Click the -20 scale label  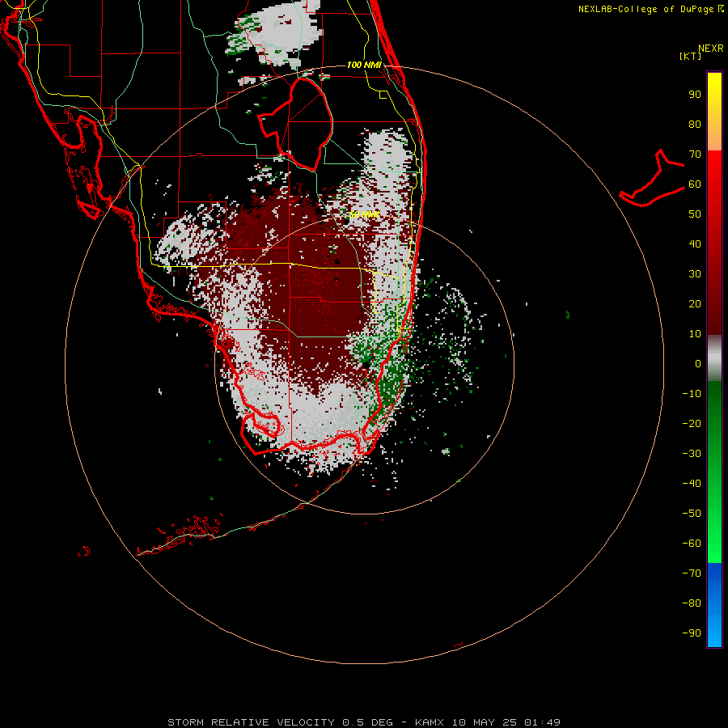point(692,424)
